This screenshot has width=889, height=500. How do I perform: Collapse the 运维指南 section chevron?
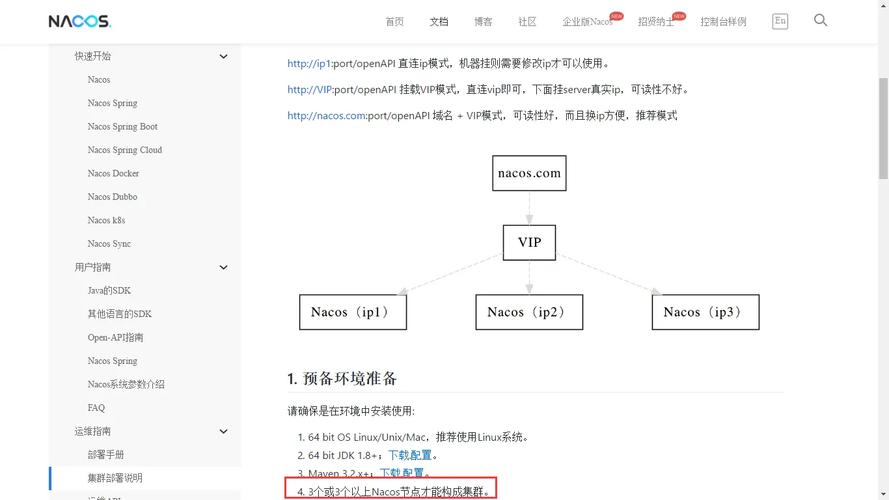[223, 431]
